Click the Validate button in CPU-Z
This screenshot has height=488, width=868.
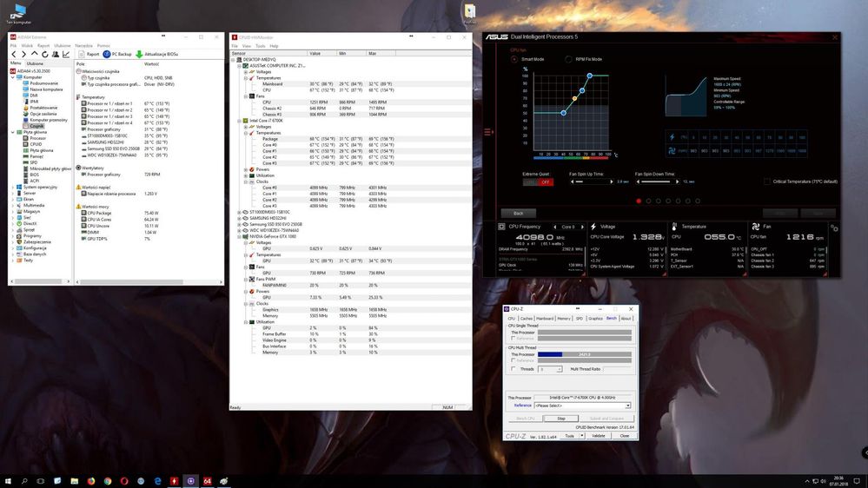point(599,436)
